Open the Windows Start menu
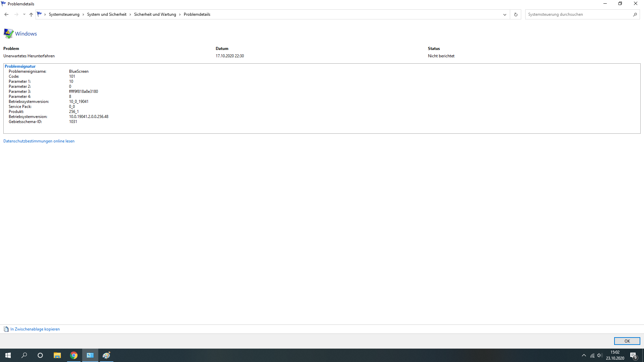Image resolution: width=644 pixels, height=362 pixels. tap(8, 355)
